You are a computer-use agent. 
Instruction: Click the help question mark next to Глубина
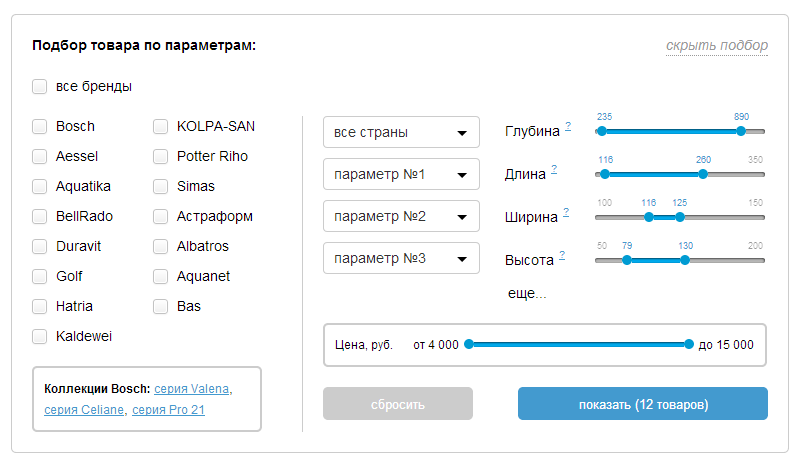tap(568, 126)
